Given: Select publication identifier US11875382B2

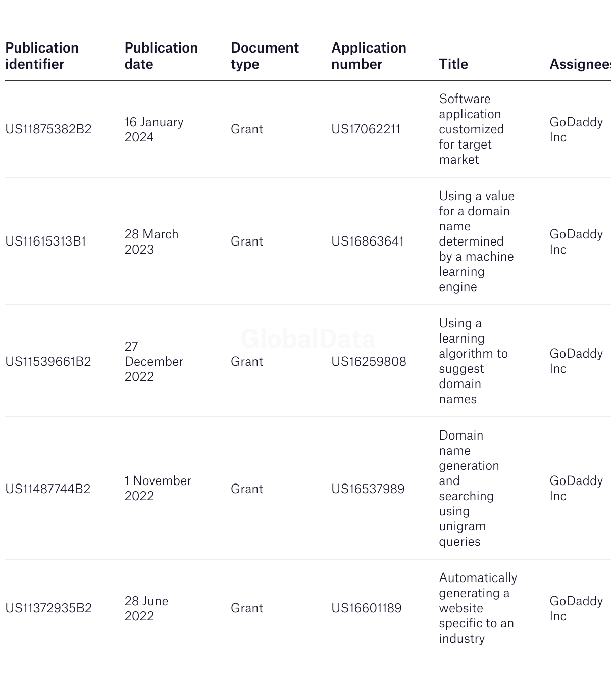Looking at the screenshot, I should (48, 129).
